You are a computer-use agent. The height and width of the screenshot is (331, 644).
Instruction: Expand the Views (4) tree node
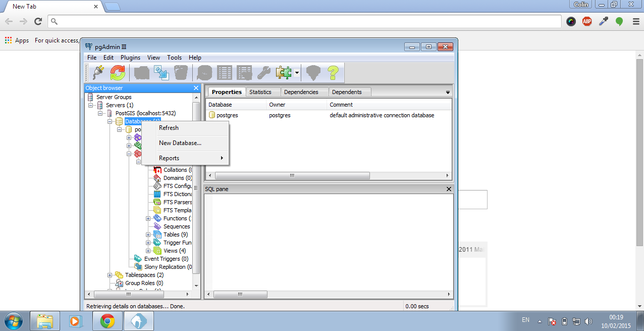point(148,251)
